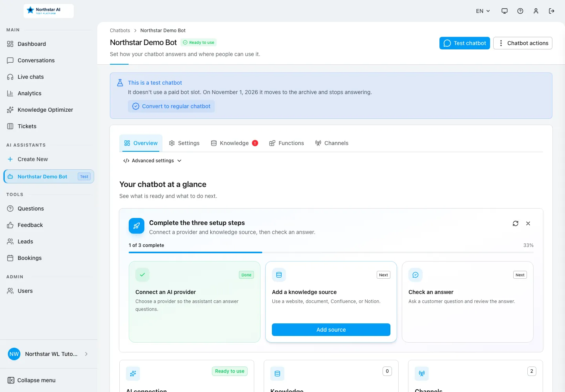Switch to the Functions tab
The width and height of the screenshot is (565, 392).
(286, 143)
